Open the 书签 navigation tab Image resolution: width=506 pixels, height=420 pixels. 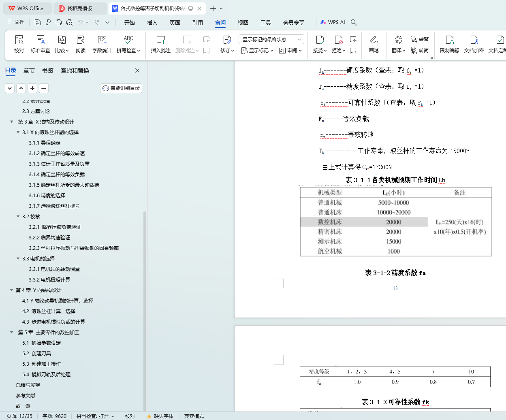tap(48, 70)
